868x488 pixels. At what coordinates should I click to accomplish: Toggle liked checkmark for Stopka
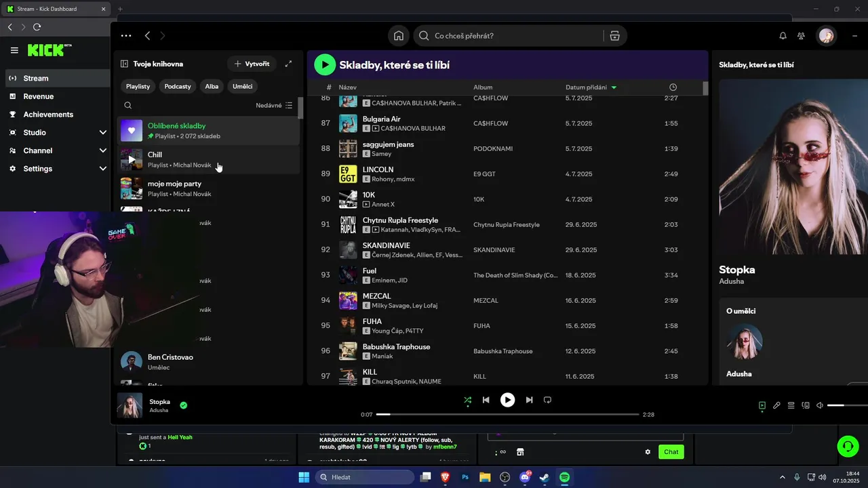(183, 405)
